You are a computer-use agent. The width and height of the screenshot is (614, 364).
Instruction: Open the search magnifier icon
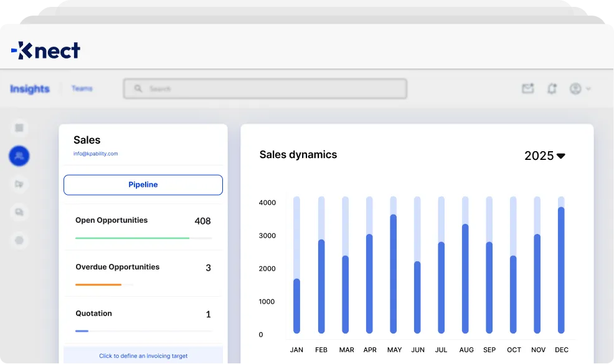click(x=138, y=88)
